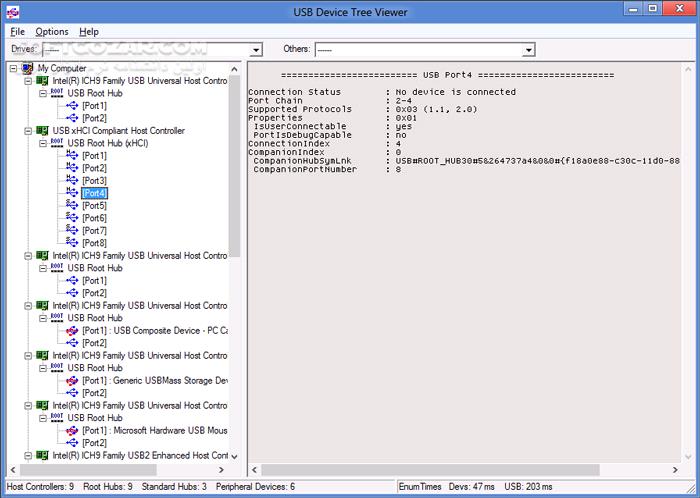This screenshot has height=498, width=700.
Task: Click the 'PortIsDebugCapable' value no
Action: click(x=401, y=135)
